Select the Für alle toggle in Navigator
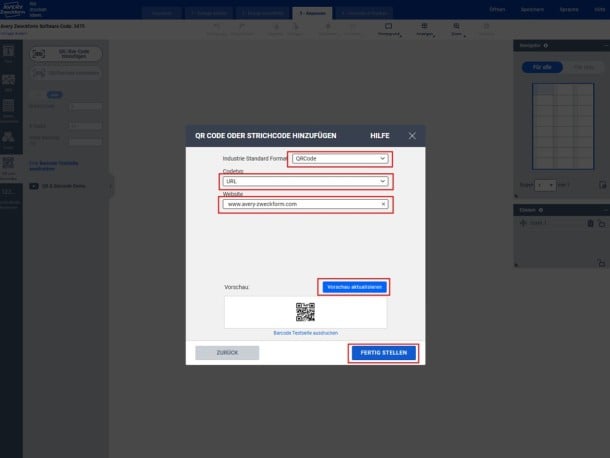 [x=542, y=67]
